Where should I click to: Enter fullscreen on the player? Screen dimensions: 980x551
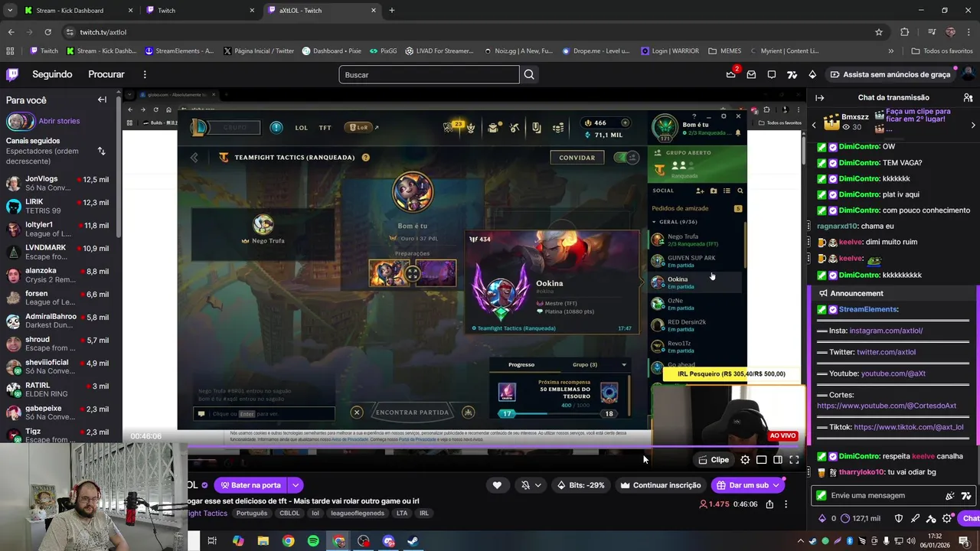coord(794,460)
